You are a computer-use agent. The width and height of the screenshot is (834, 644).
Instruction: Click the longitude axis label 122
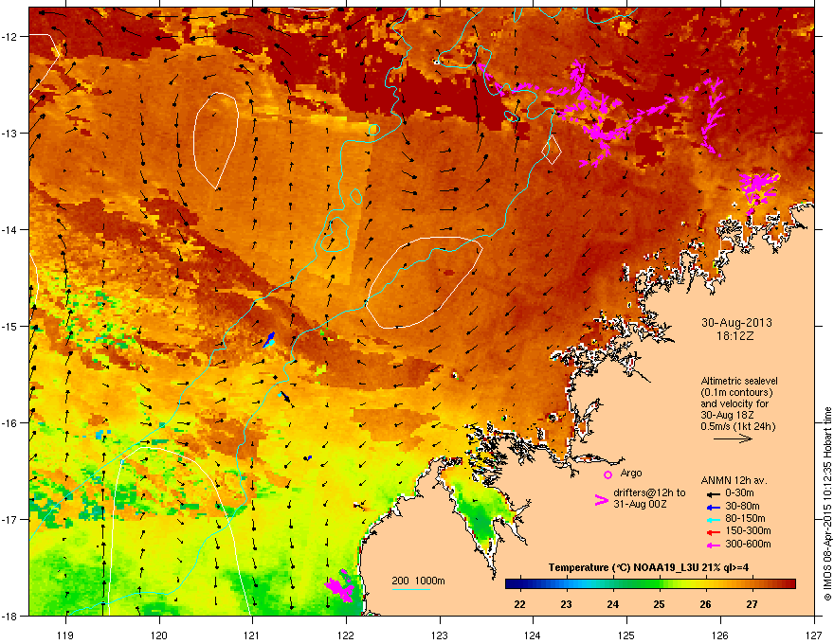click(x=346, y=635)
